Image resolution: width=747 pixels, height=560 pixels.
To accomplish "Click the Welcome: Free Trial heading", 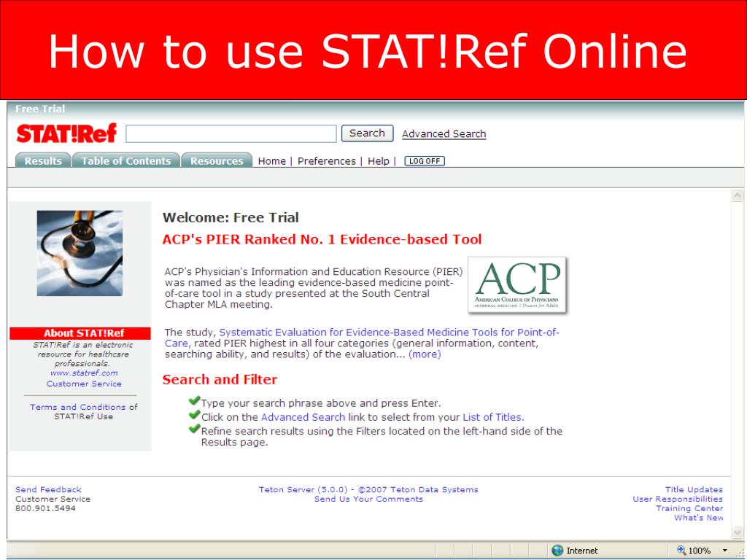I will coord(231,217).
